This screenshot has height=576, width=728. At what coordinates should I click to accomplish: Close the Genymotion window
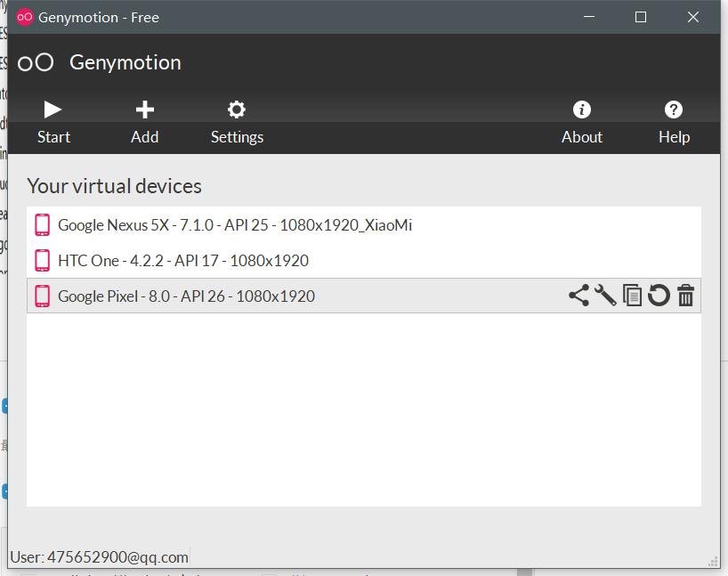point(692,17)
